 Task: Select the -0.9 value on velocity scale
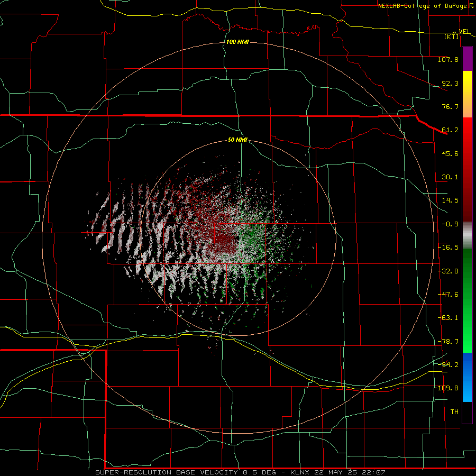(x=450, y=224)
